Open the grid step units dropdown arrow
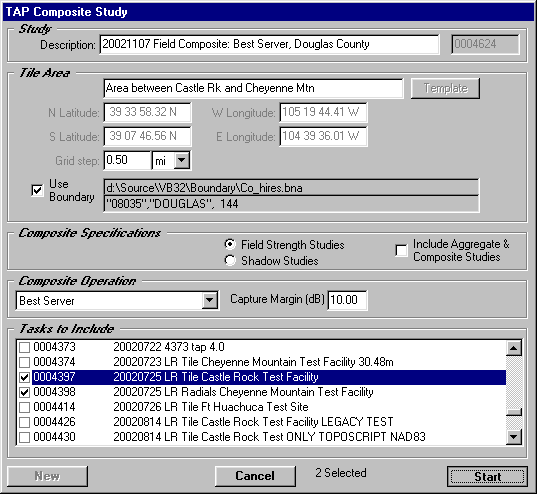537x494 pixels. [182, 160]
